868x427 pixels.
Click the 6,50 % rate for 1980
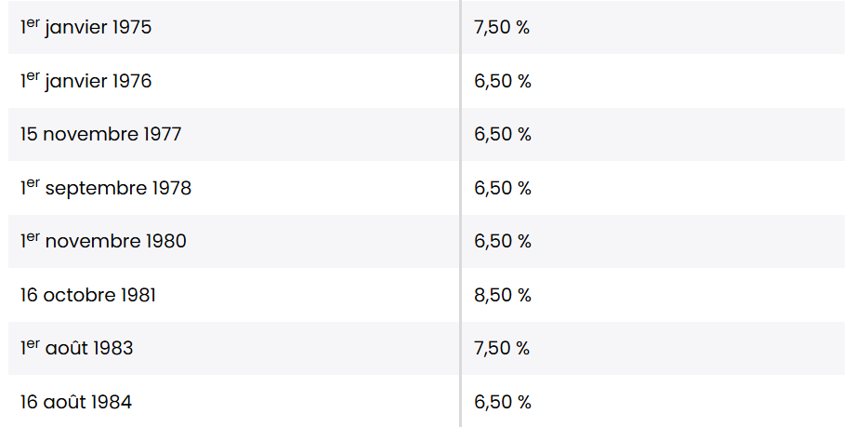(x=502, y=241)
